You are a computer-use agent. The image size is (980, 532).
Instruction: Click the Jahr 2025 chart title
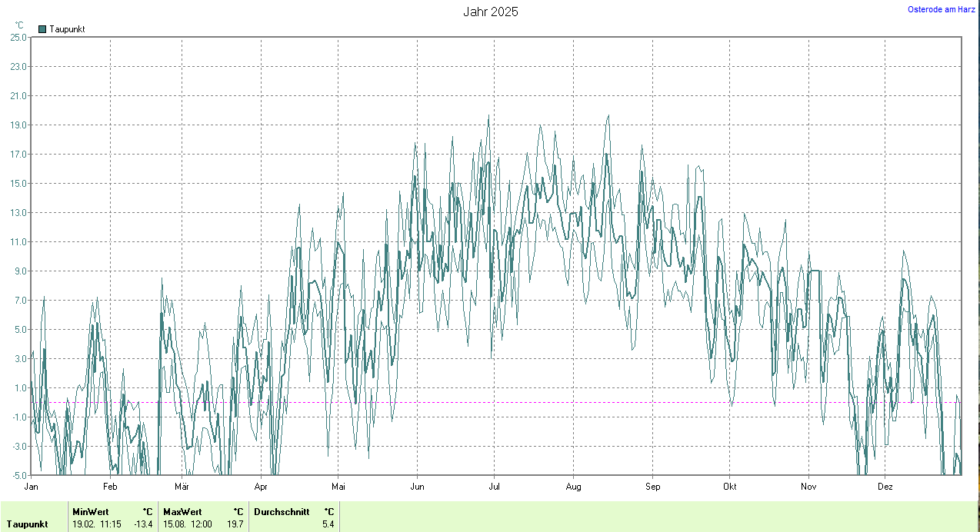point(490,12)
